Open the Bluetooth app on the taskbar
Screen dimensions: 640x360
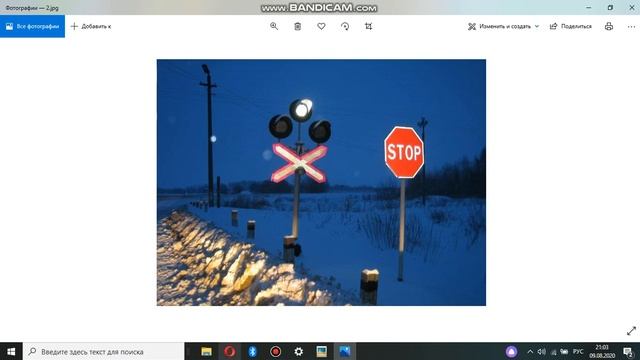tap(252, 351)
